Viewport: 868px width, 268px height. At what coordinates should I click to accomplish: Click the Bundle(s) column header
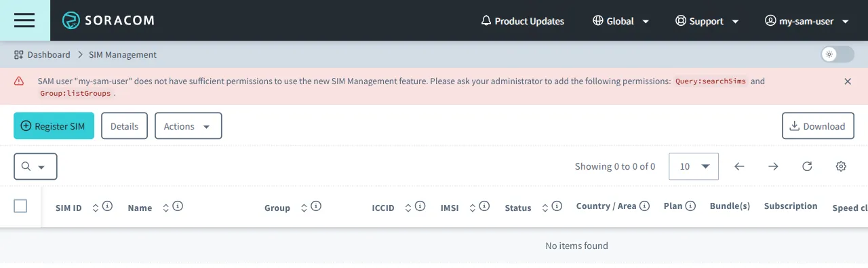coord(730,206)
